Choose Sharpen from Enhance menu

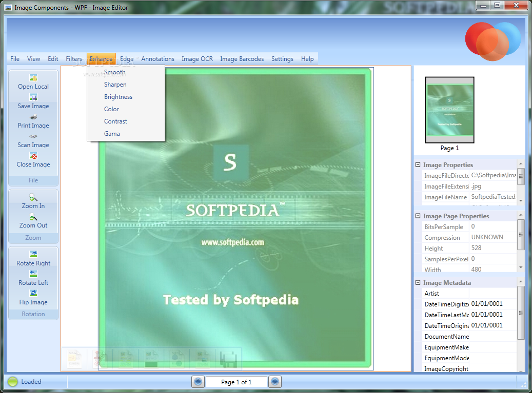click(x=126, y=85)
